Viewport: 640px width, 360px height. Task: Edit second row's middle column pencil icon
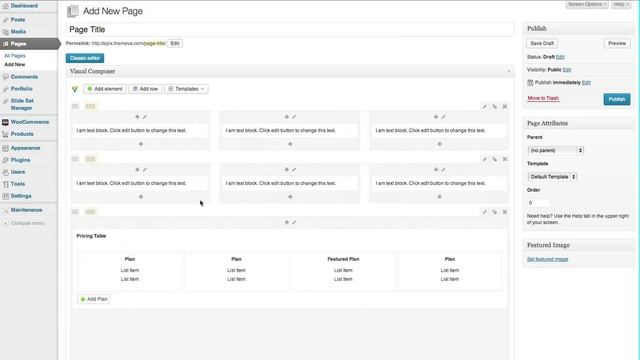click(x=294, y=169)
